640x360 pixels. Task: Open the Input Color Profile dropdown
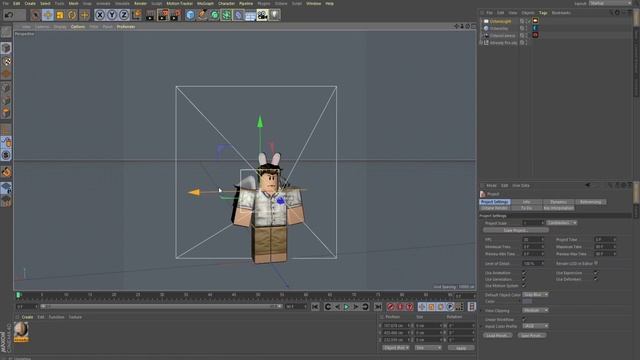coord(536,326)
